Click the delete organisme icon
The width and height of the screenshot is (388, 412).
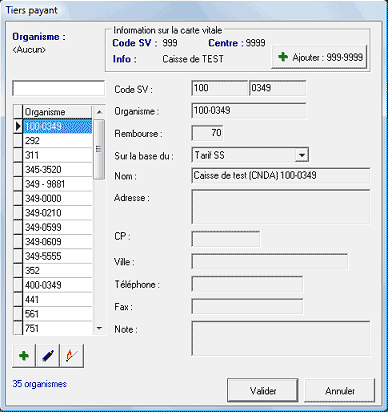(x=72, y=356)
